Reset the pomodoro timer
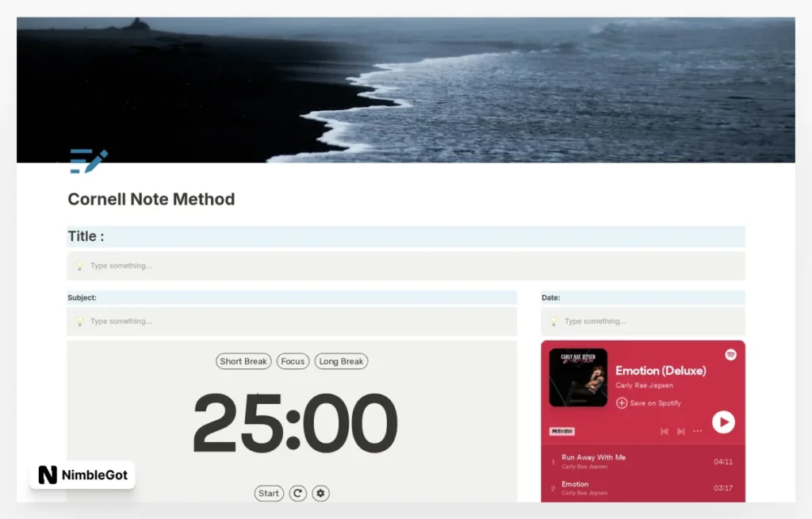The image size is (812, 519). click(x=298, y=493)
